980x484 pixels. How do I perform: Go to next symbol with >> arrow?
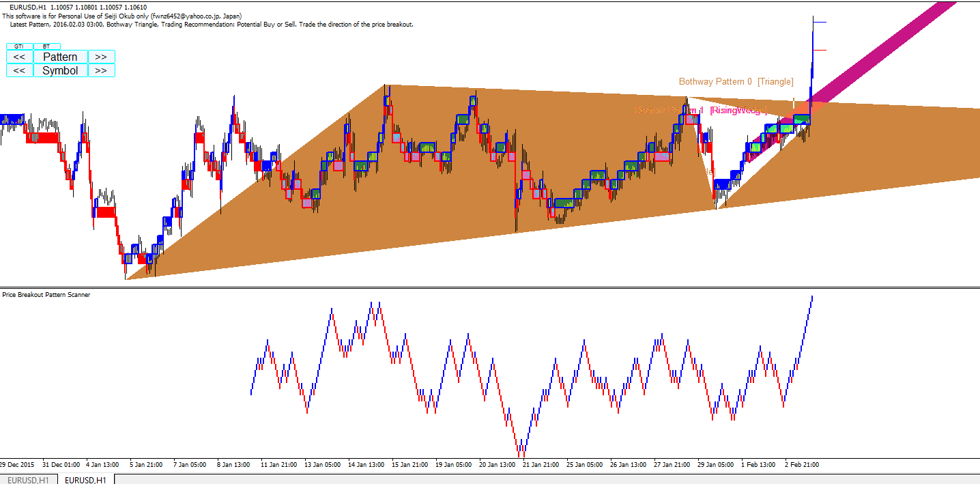tap(101, 70)
